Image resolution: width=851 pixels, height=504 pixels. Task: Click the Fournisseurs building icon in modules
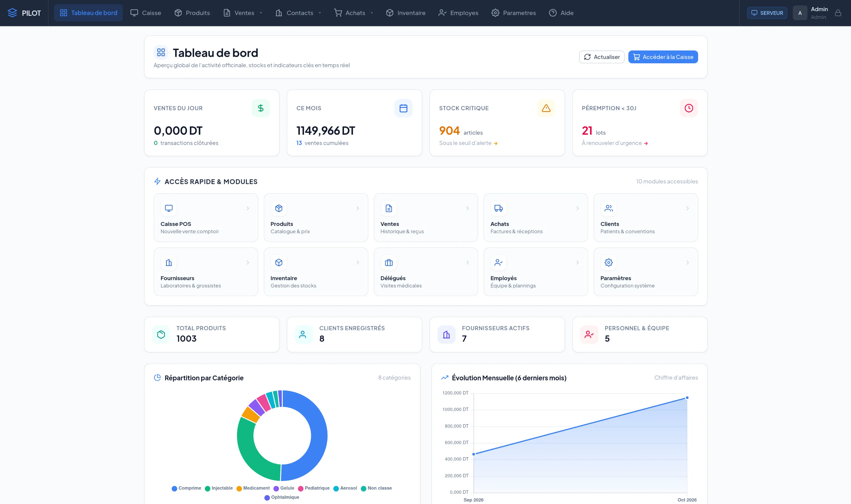pos(169,263)
